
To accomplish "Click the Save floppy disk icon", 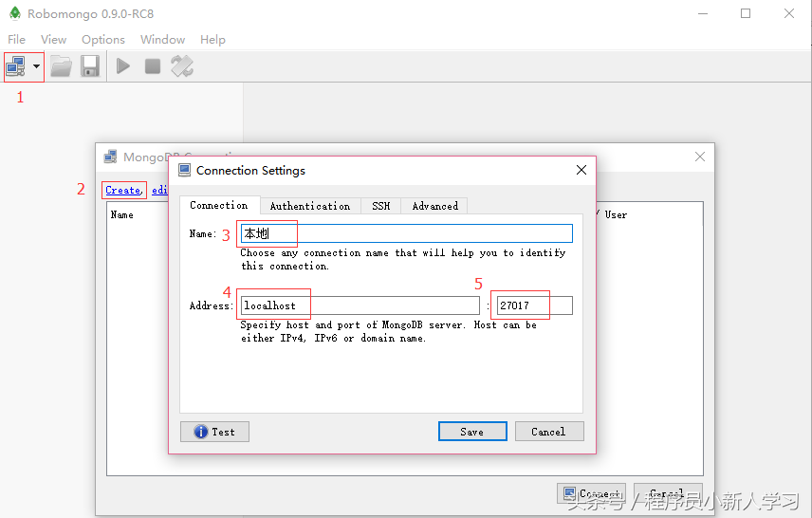I will pyautogui.click(x=90, y=66).
